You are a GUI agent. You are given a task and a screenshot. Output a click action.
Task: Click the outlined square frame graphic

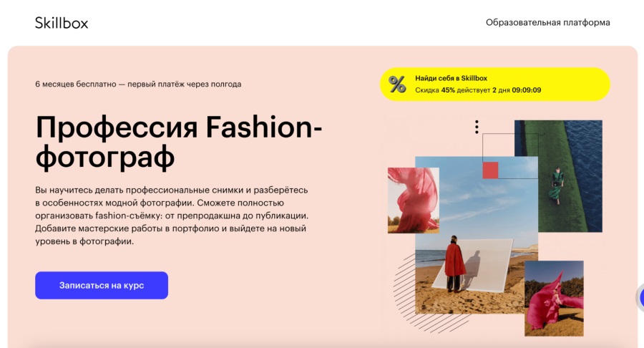point(510,155)
